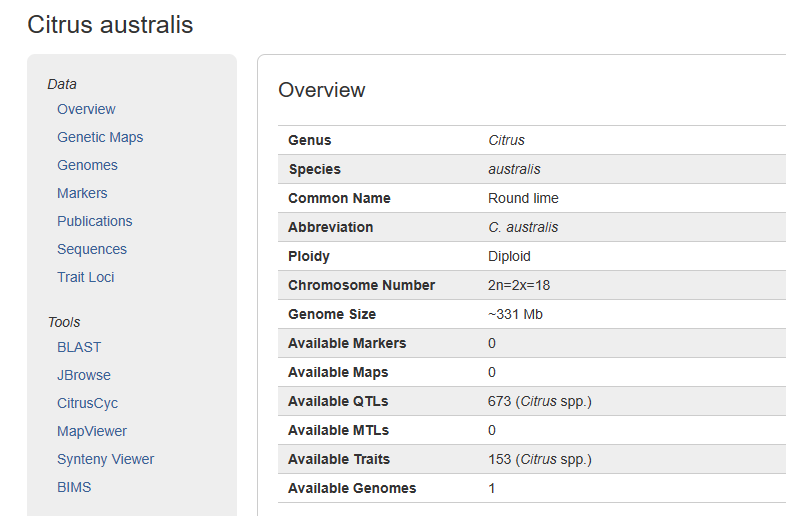Click the Data section header in sidebar
Image resolution: width=786 pixels, height=516 pixels.
point(62,84)
